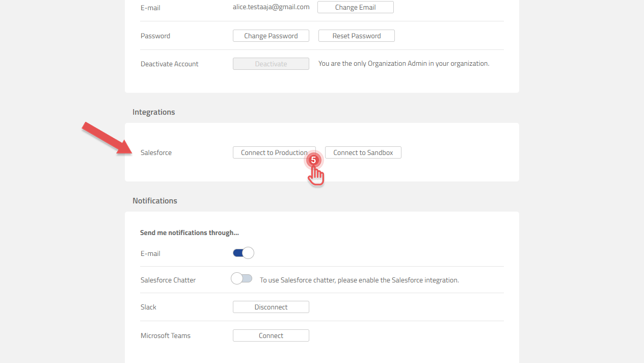The height and width of the screenshot is (363, 644).
Task: Select the email address field
Action: coord(271,7)
